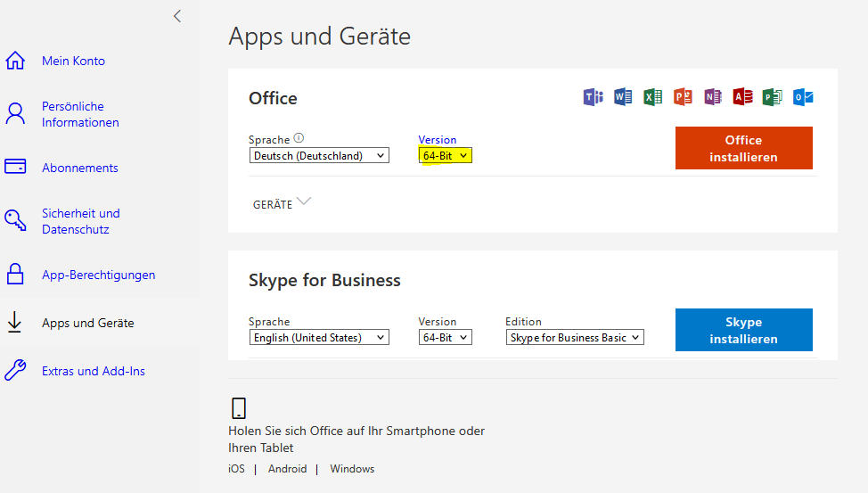The height and width of the screenshot is (493, 868).
Task: Click the smartphone icon above Holen Sie sich Office
Action: (x=239, y=408)
